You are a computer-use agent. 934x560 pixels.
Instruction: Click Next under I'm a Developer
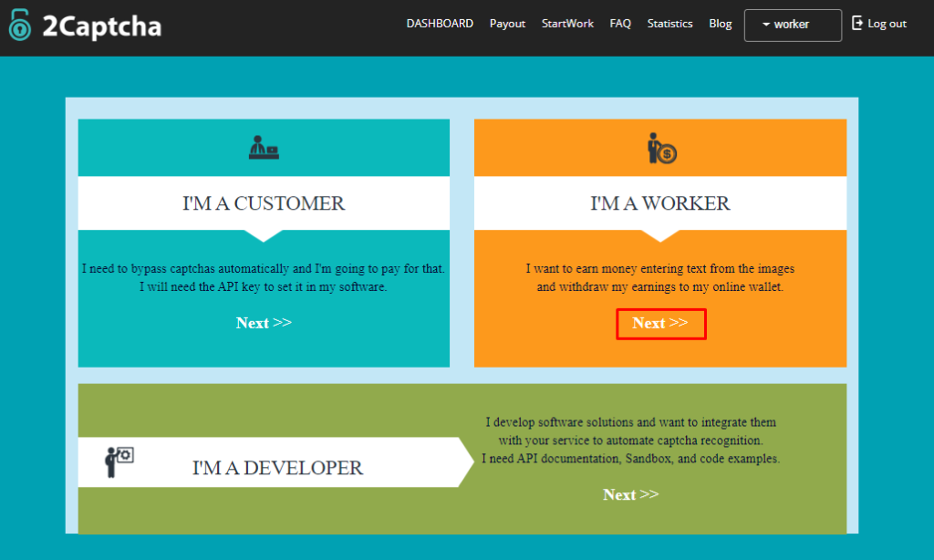[x=631, y=494]
